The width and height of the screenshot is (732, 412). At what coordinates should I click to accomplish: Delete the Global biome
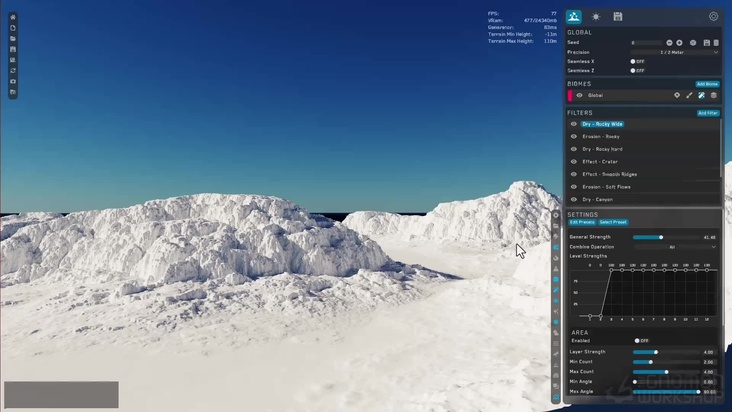coord(714,96)
